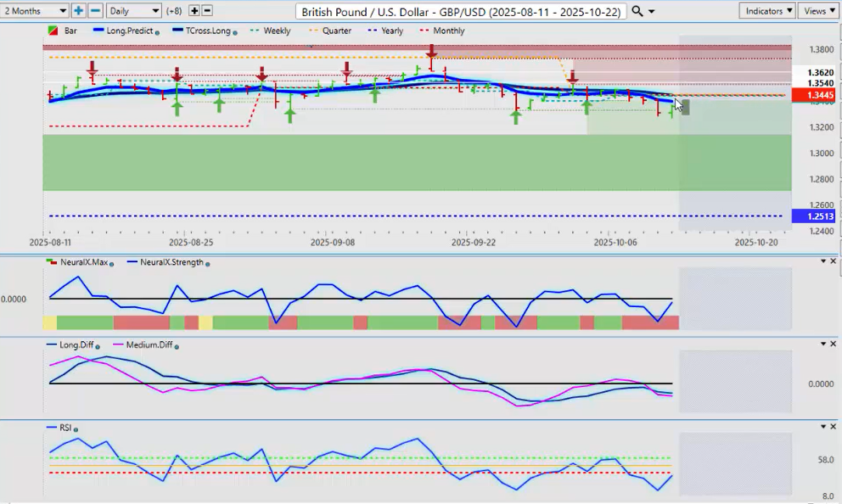Click the blue minus zoom-out button

pos(95,11)
